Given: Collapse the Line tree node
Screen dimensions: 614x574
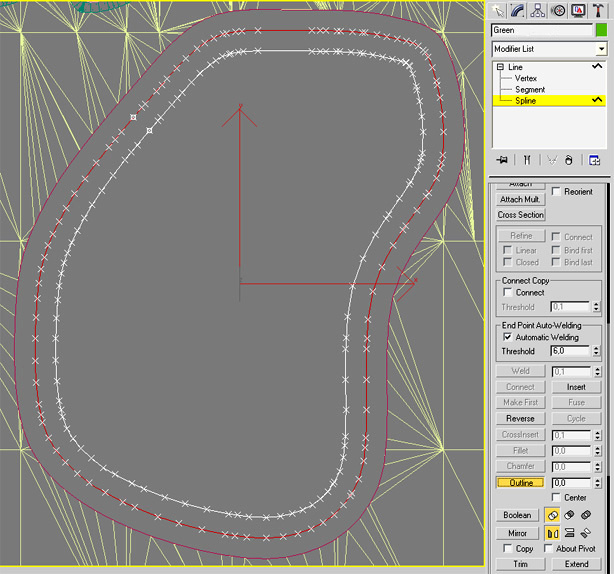Looking at the screenshot, I should 498,67.
